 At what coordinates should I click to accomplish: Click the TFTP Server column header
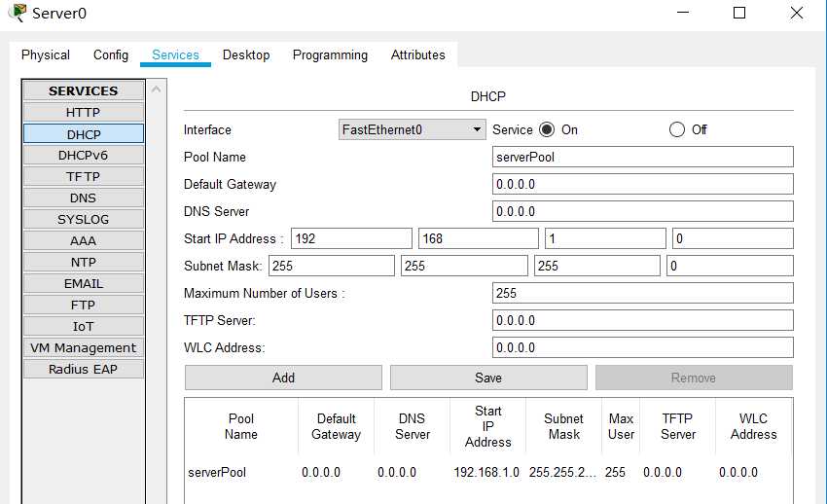click(678, 426)
